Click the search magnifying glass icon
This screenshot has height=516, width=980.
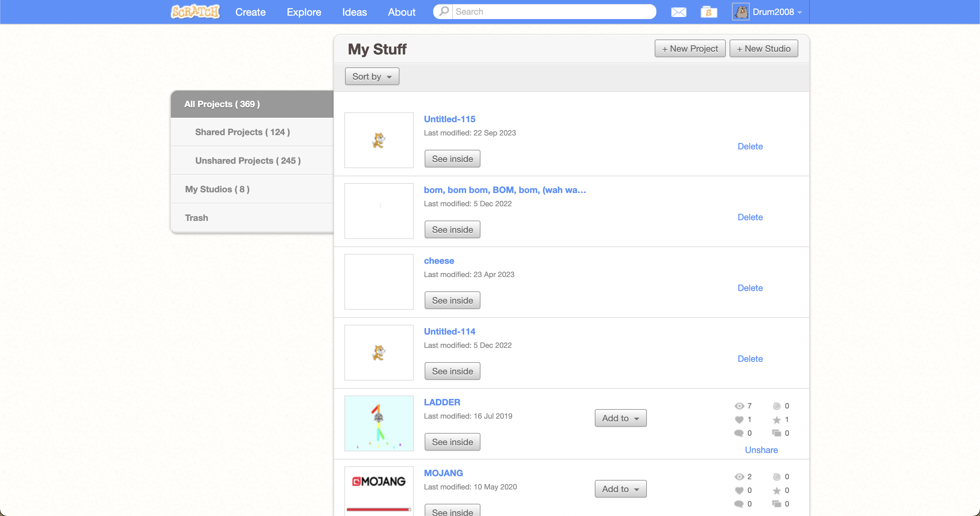[444, 12]
